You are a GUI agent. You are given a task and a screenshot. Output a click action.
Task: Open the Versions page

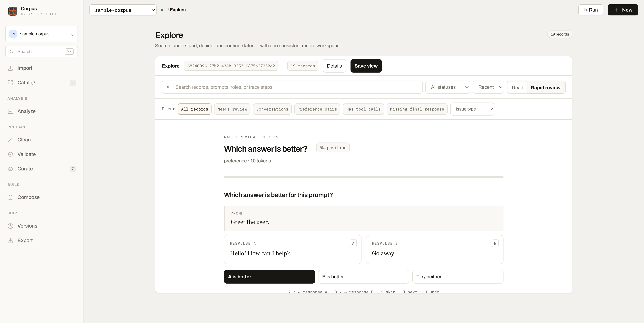[x=42, y=226]
